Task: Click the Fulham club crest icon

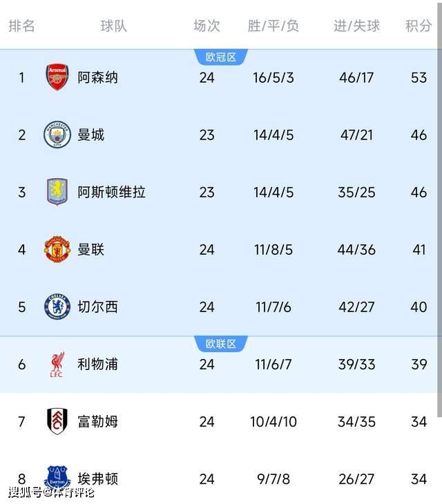Action: tap(57, 421)
